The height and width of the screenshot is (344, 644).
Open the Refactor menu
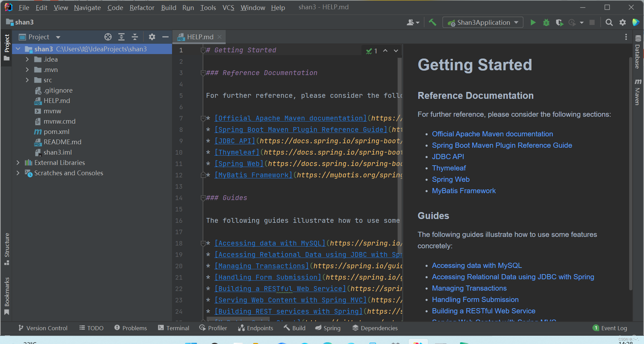click(142, 8)
